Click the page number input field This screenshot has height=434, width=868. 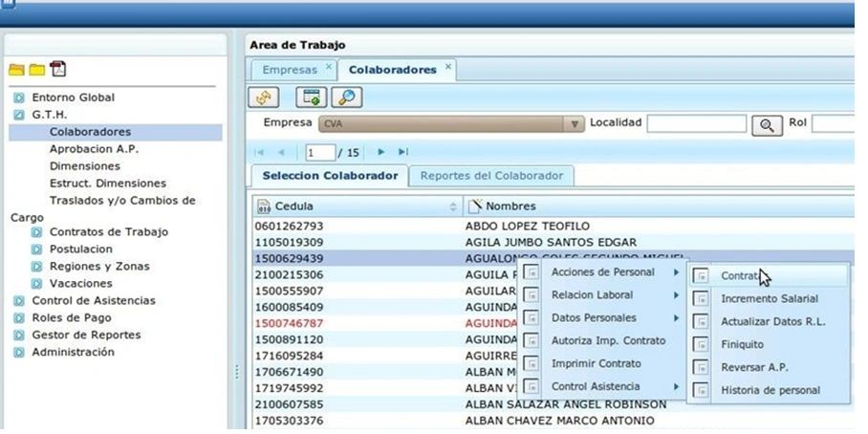point(320,152)
